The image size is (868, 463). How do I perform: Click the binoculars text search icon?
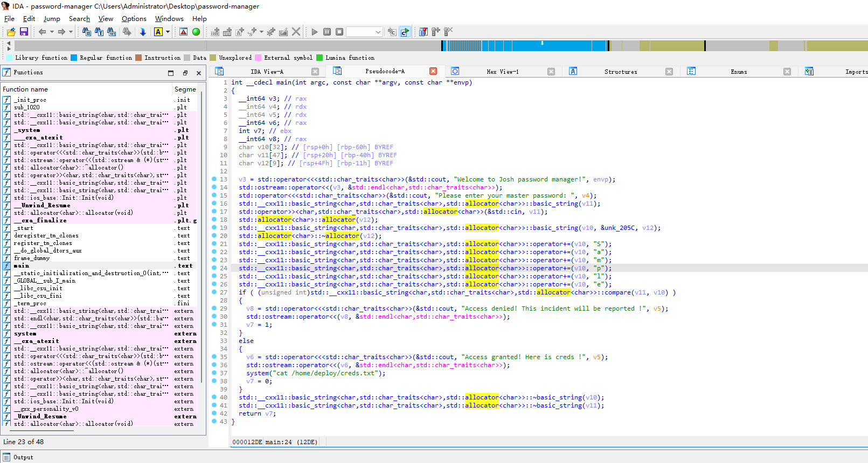click(x=99, y=32)
